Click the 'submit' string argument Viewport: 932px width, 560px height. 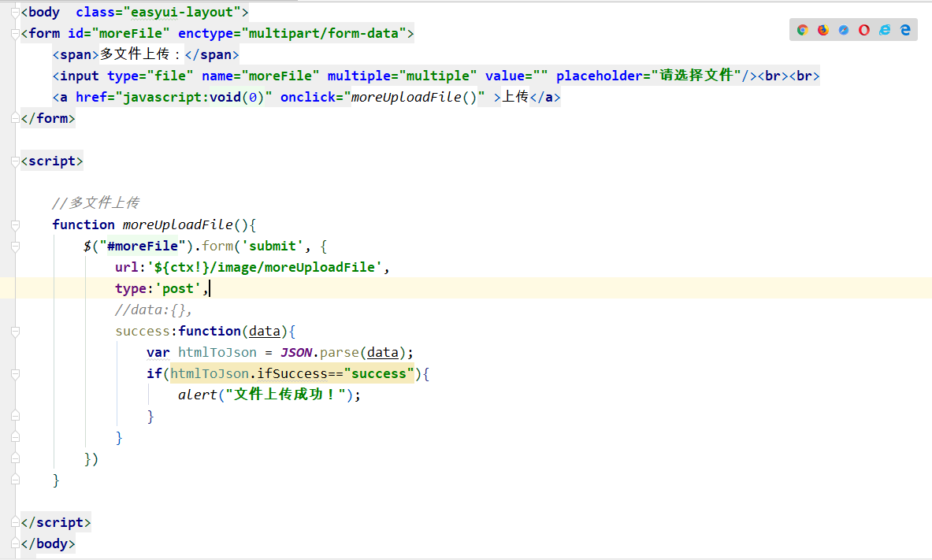point(273,246)
